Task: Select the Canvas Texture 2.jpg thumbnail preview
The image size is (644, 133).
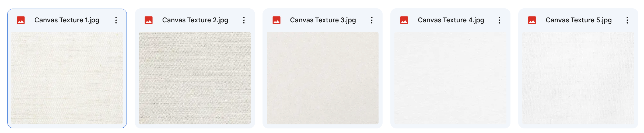Action: pos(195,78)
